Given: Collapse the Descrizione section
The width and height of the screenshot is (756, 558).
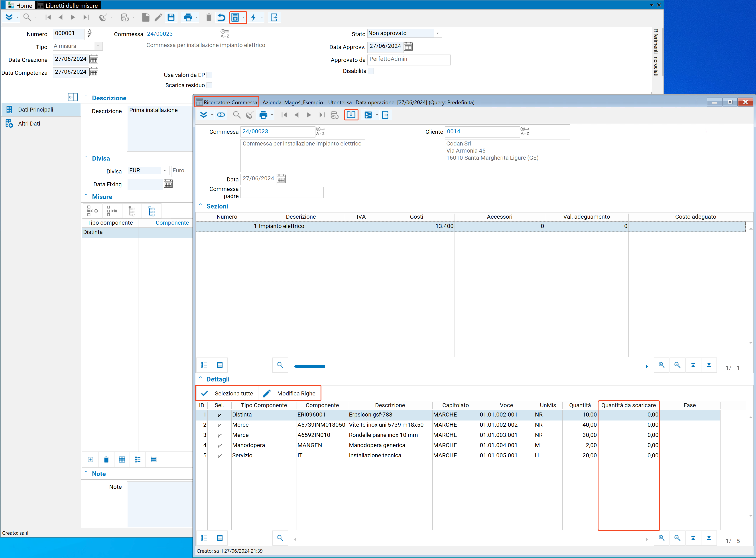Looking at the screenshot, I should (x=86, y=97).
